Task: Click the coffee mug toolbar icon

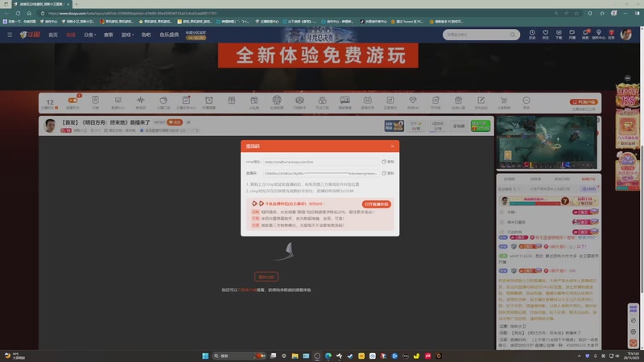Action: pyautogui.click(x=163, y=100)
